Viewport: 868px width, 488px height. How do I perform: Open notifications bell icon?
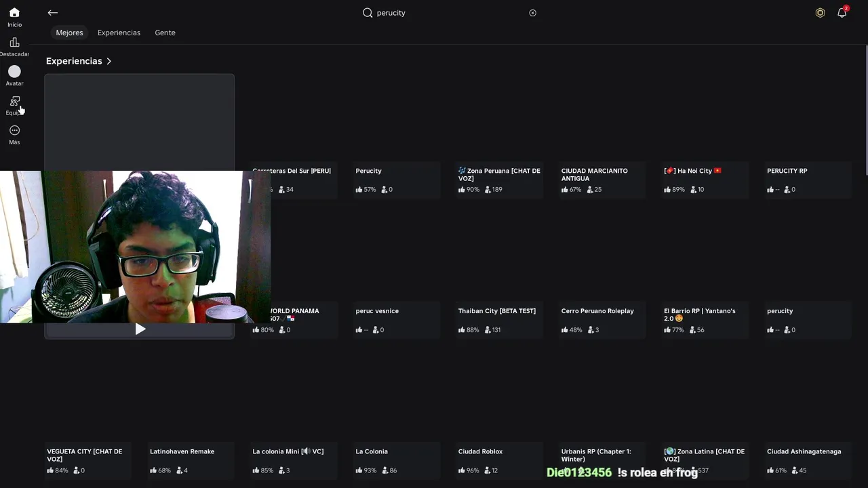[x=842, y=13]
